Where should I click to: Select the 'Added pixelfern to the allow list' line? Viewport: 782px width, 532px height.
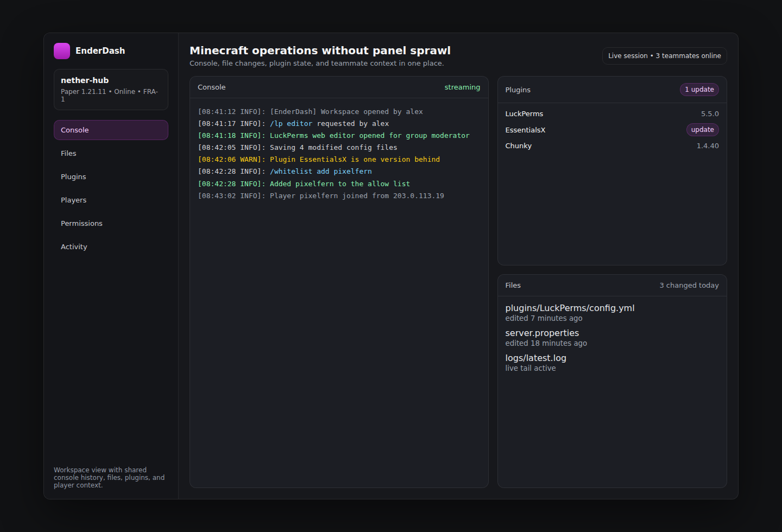pos(304,184)
